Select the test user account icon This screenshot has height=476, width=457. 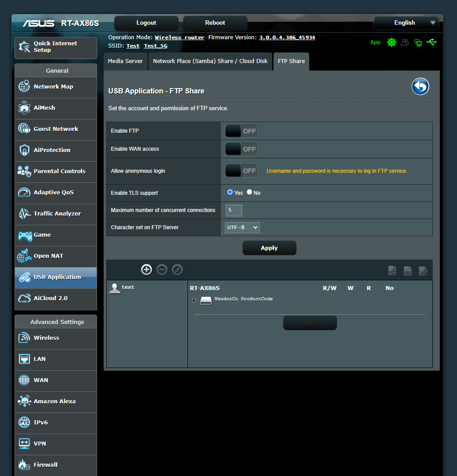click(115, 288)
